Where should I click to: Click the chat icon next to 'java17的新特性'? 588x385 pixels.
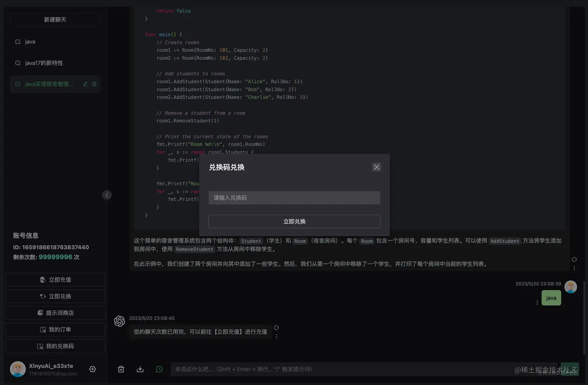click(x=17, y=63)
